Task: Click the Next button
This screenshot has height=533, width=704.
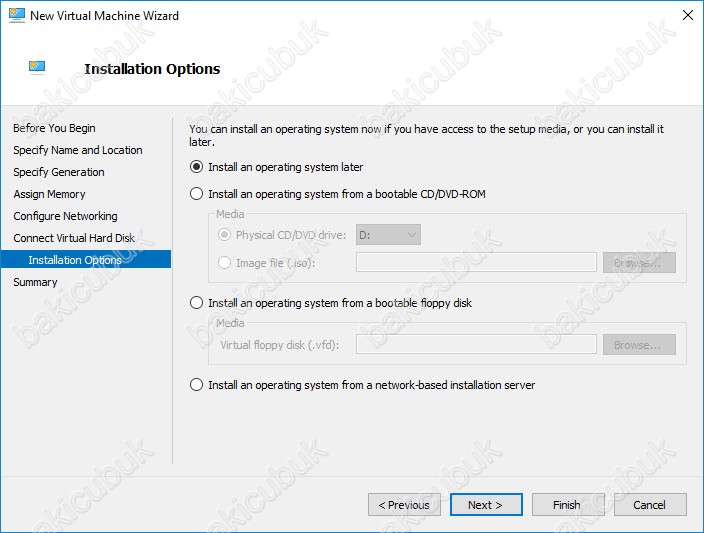Action: [x=486, y=505]
